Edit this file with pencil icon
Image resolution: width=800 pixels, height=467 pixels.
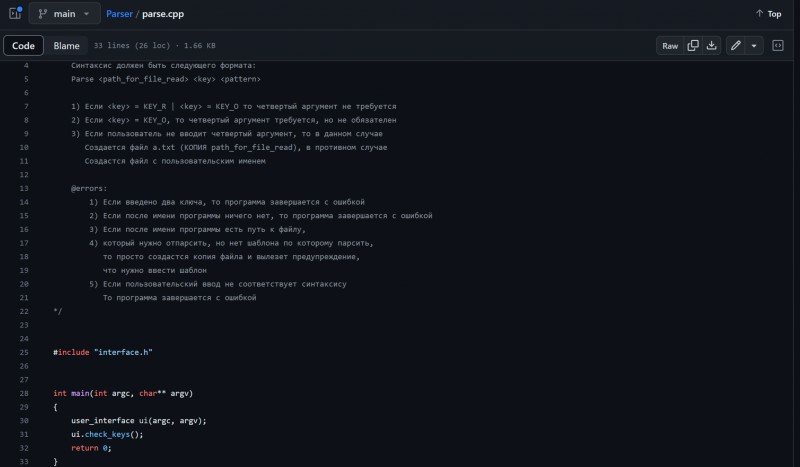[x=735, y=46]
